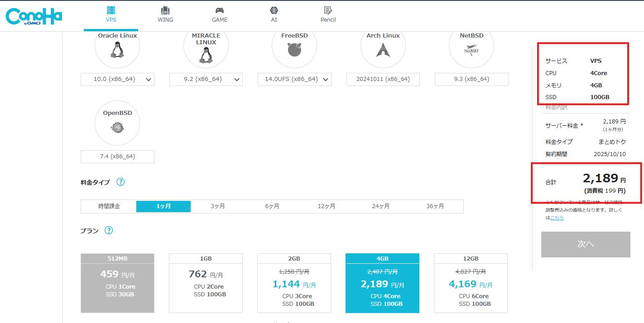Select the FreeBSD OS icon
Viewport: 644px width, 323px height.
[294, 50]
